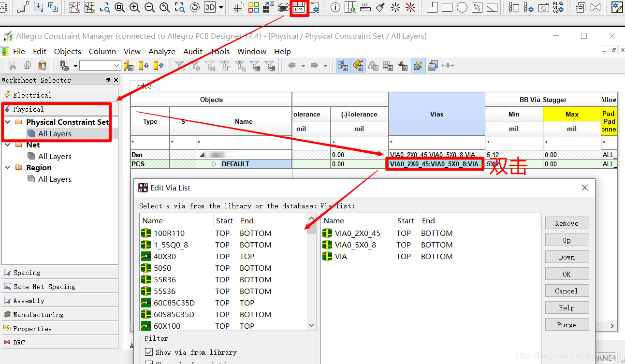Open dropdown arrow next to back arrow
625x364 pixels.
tap(303, 65)
